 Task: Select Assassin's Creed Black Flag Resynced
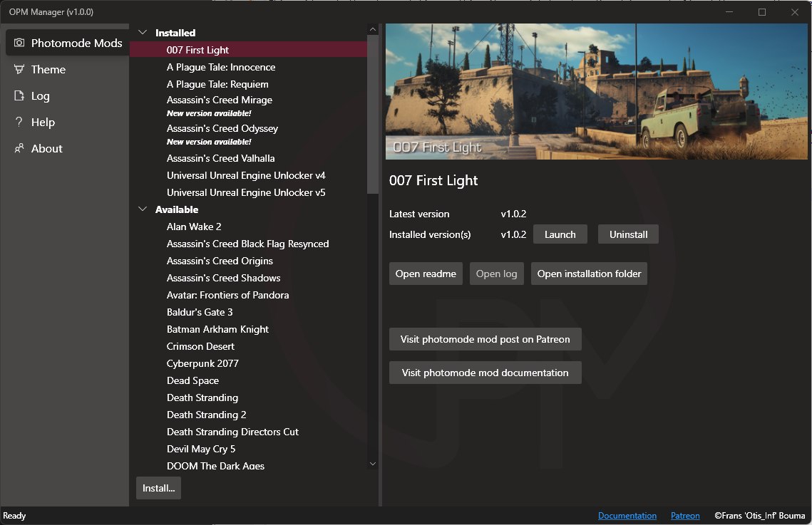248,244
